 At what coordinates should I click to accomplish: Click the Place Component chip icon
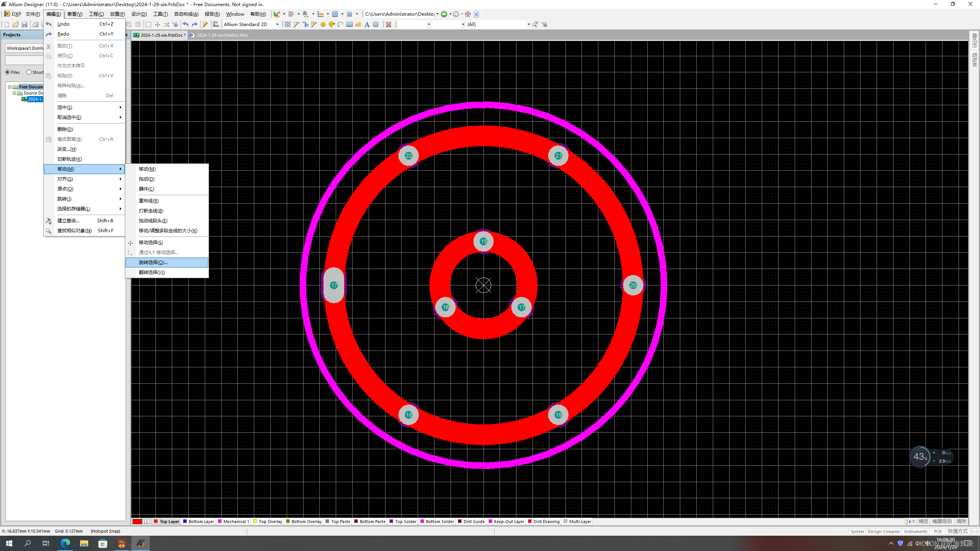tap(376, 24)
